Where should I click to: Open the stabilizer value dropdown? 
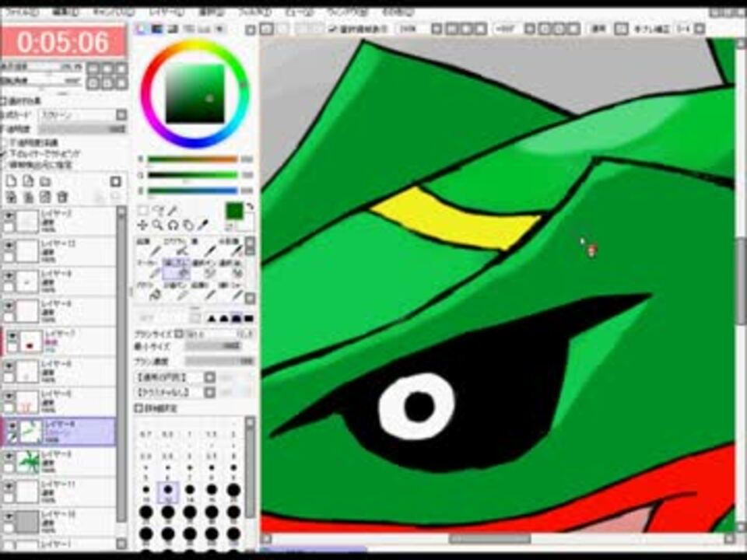700,29
